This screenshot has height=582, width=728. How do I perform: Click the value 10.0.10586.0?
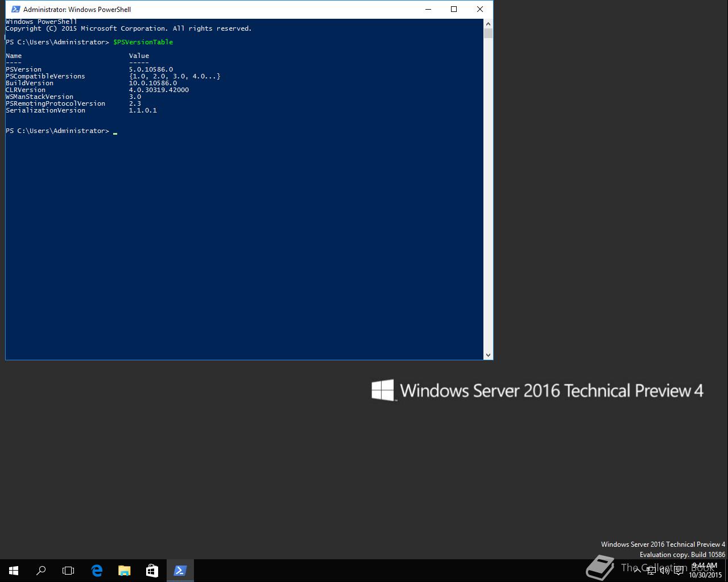tap(153, 83)
